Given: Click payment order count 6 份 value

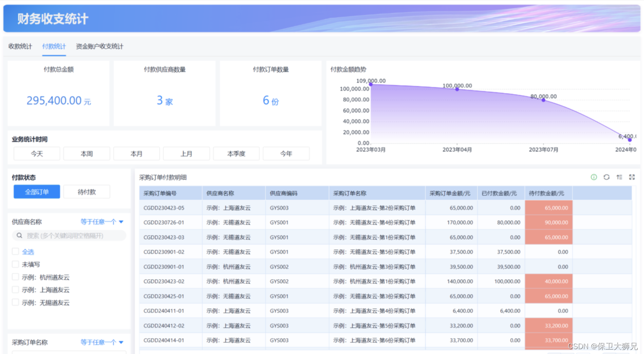Looking at the screenshot, I should tap(271, 100).
